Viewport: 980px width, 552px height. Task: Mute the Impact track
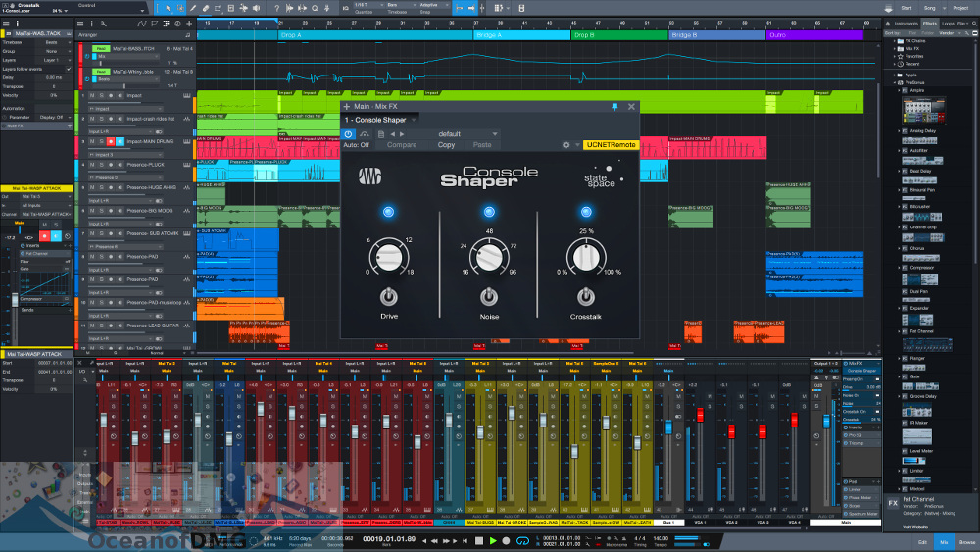[92, 96]
